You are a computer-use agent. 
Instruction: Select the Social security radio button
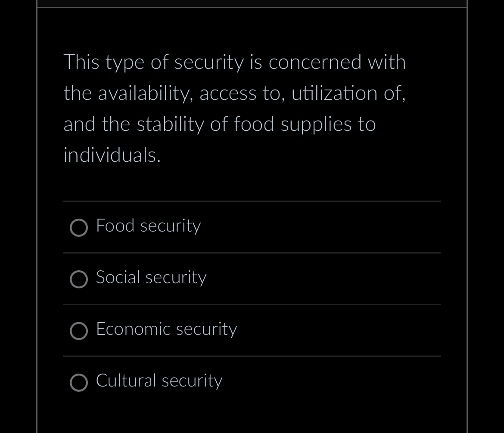[x=79, y=279]
